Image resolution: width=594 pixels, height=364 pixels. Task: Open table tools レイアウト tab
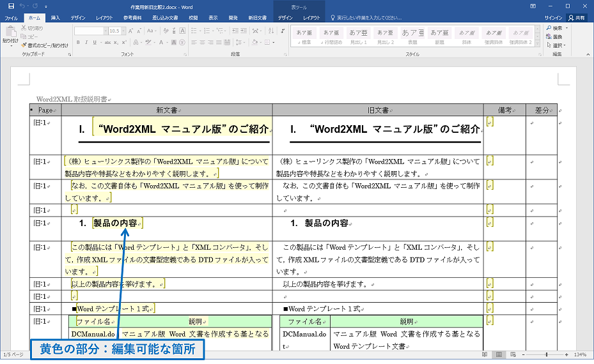[311, 18]
